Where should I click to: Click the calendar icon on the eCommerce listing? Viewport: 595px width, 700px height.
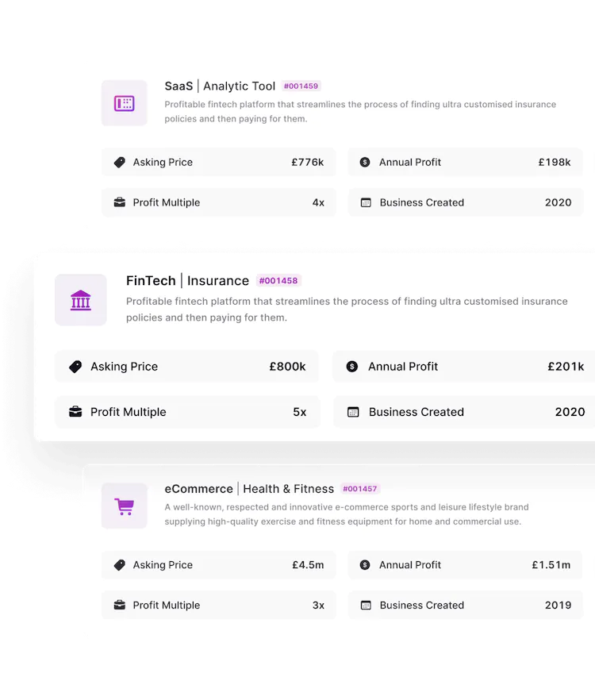pos(367,605)
